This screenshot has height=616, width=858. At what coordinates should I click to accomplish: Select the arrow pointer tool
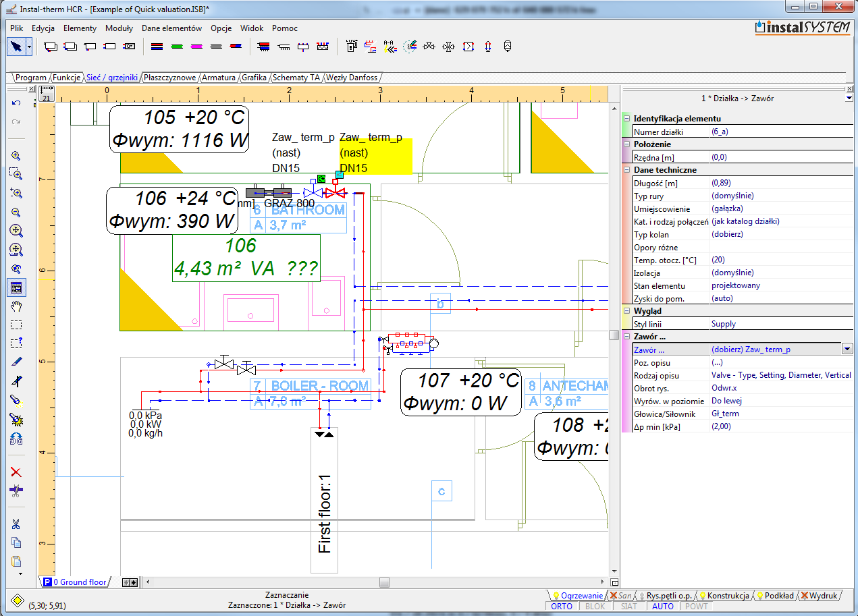tap(15, 47)
